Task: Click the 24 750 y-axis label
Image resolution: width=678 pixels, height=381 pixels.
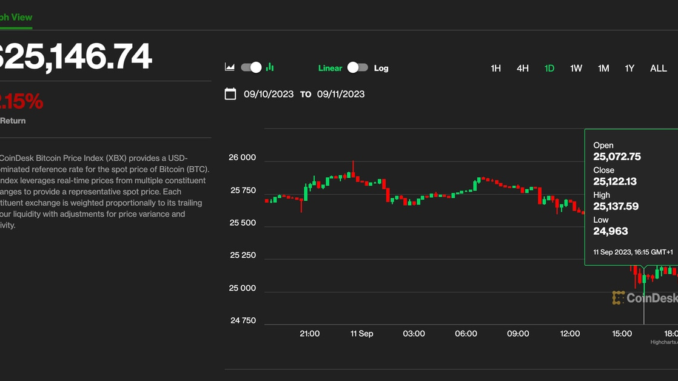Action: [243, 320]
